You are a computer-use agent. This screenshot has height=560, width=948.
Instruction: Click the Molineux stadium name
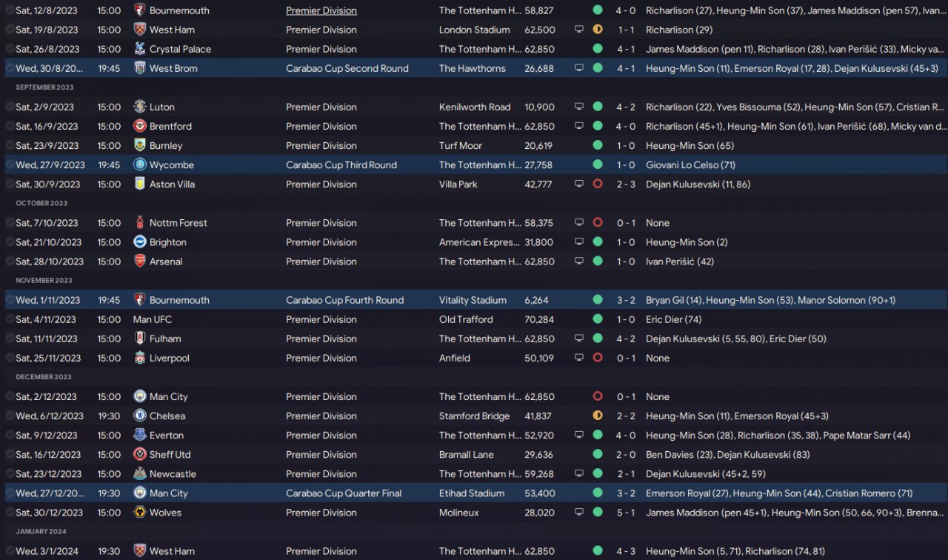tap(459, 512)
